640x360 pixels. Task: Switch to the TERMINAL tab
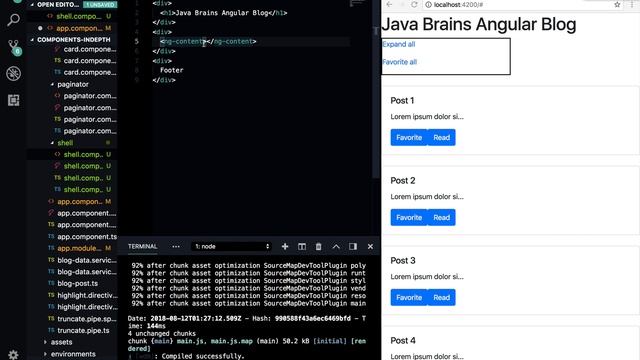pos(142,247)
